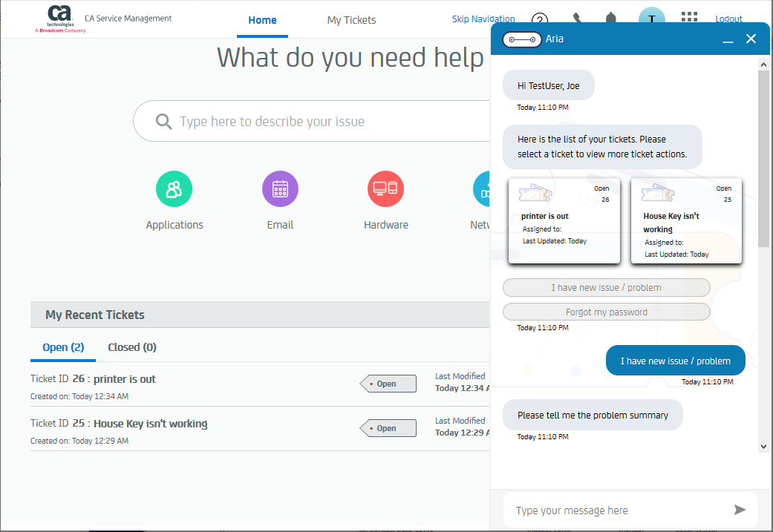Click the Open status tag for ticket 26
The width and height of the screenshot is (773, 532).
click(x=388, y=384)
